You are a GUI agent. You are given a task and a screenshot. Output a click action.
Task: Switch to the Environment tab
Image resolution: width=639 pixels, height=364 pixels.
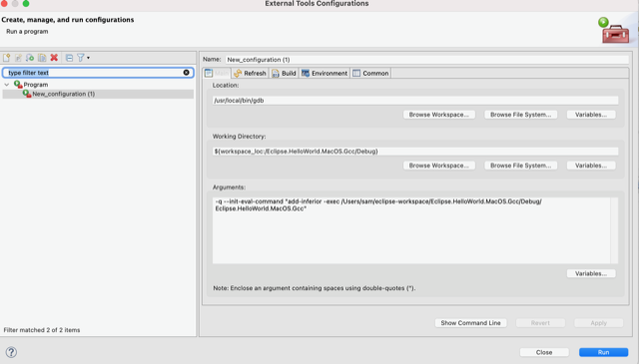tap(324, 73)
